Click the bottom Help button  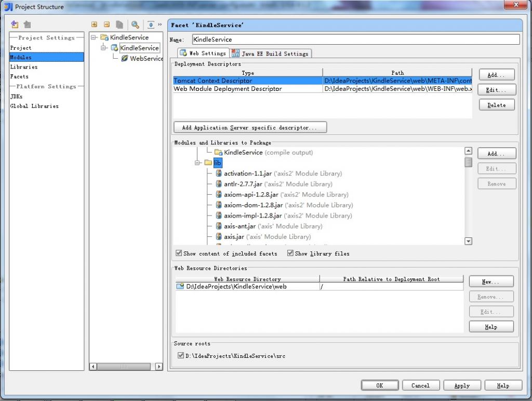pos(503,385)
